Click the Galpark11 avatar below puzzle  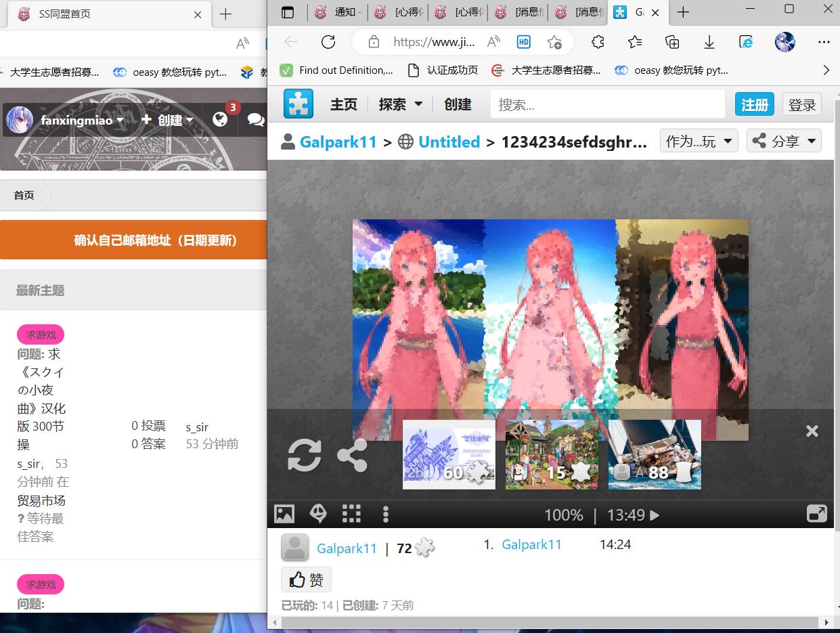pos(295,548)
